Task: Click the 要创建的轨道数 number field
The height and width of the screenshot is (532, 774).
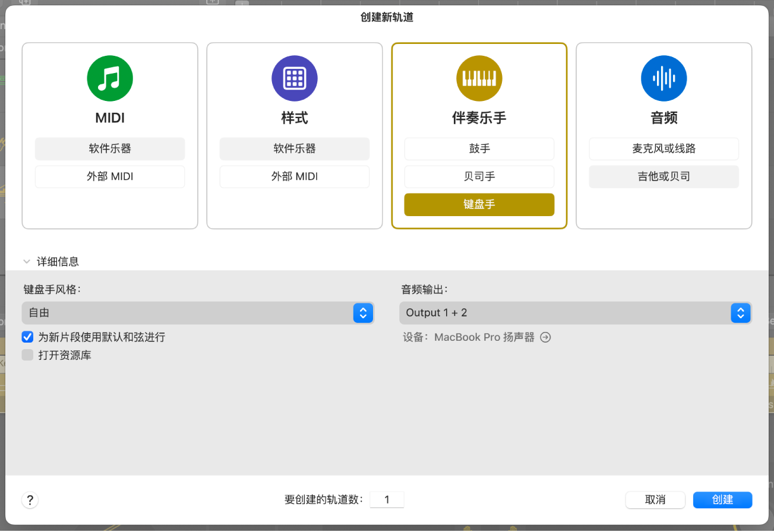Action: (387, 499)
